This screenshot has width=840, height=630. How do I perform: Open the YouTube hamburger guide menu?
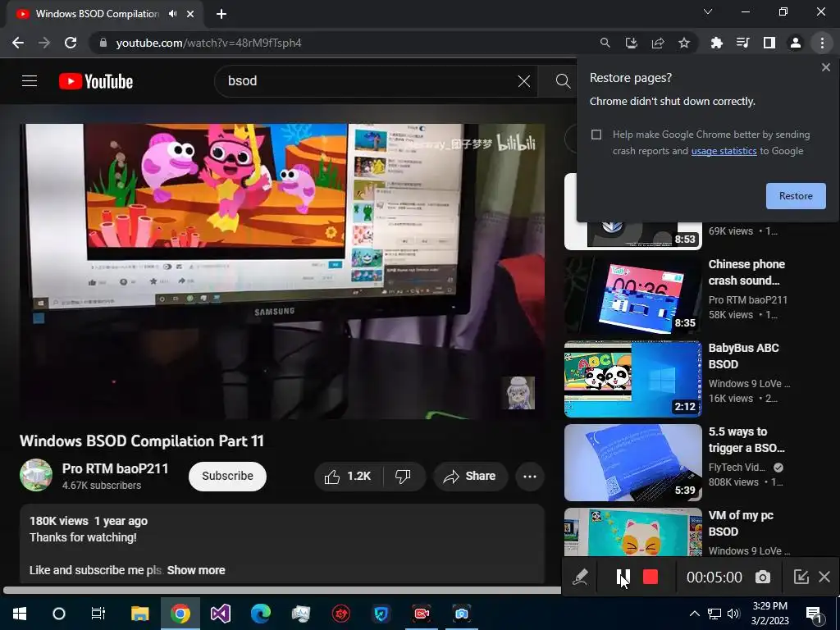(30, 81)
